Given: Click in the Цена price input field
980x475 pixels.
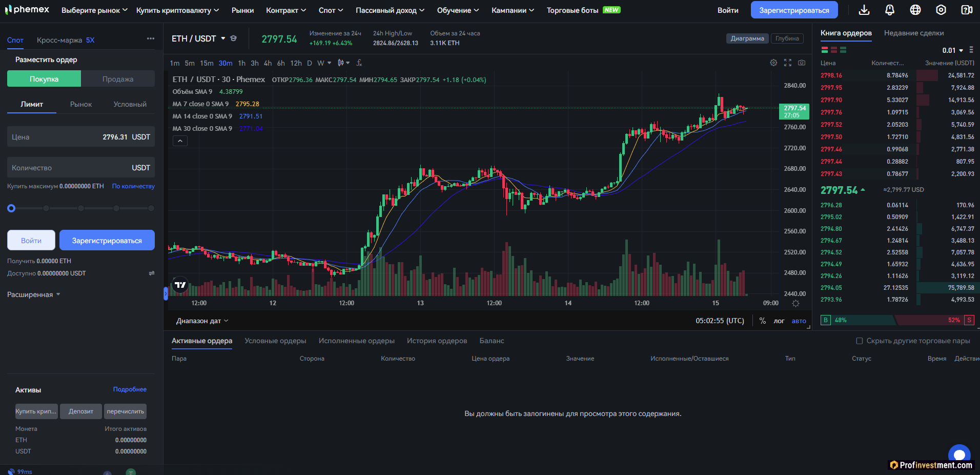Looking at the screenshot, I should [81, 137].
